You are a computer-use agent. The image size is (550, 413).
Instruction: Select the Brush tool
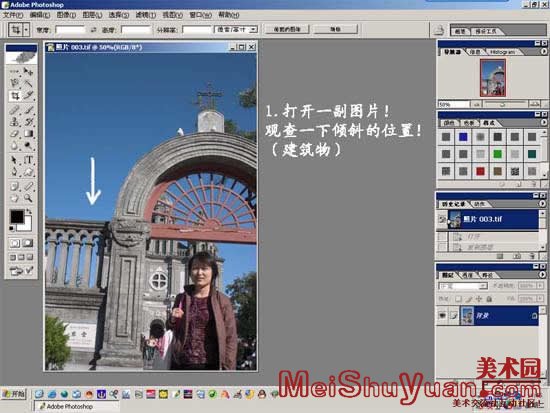[28, 110]
